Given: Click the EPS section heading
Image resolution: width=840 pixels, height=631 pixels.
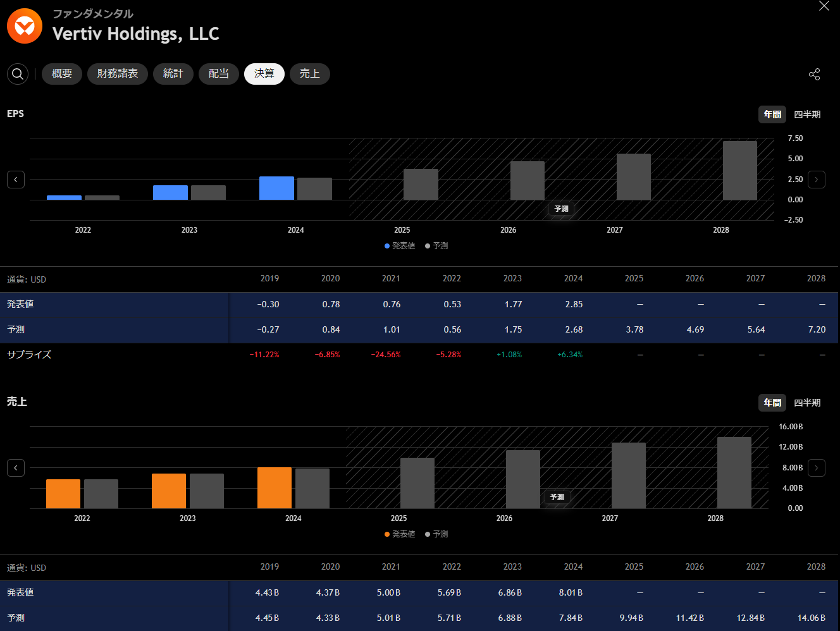Looking at the screenshot, I should click(15, 114).
